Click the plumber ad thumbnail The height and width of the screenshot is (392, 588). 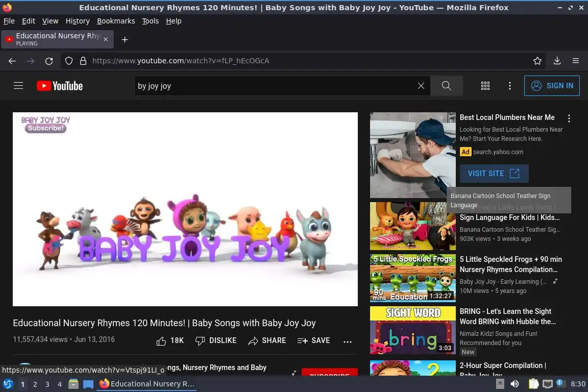[x=412, y=155]
